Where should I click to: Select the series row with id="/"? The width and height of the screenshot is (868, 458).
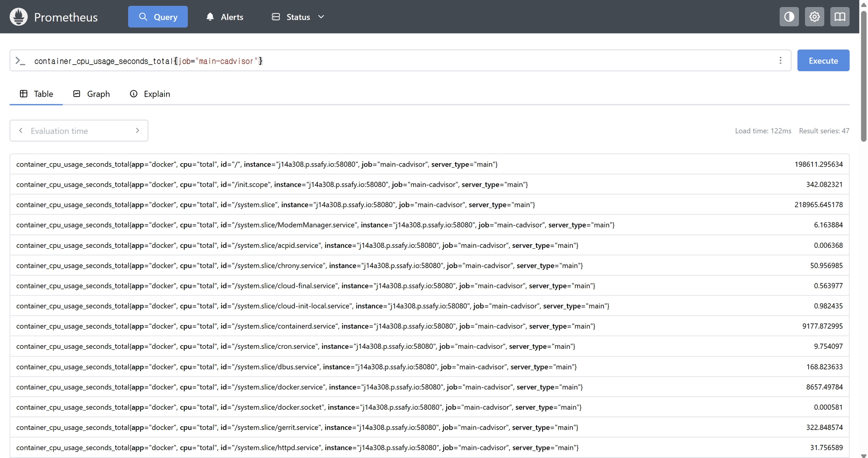(x=429, y=164)
